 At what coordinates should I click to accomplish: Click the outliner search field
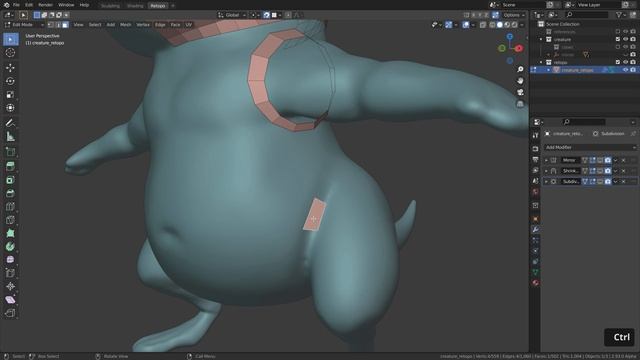pyautogui.click(x=587, y=15)
